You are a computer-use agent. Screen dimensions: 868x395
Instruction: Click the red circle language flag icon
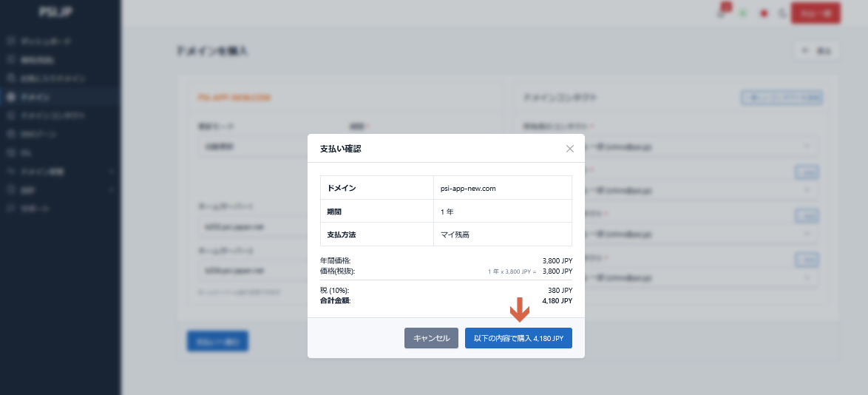click(x=764, y=13)
